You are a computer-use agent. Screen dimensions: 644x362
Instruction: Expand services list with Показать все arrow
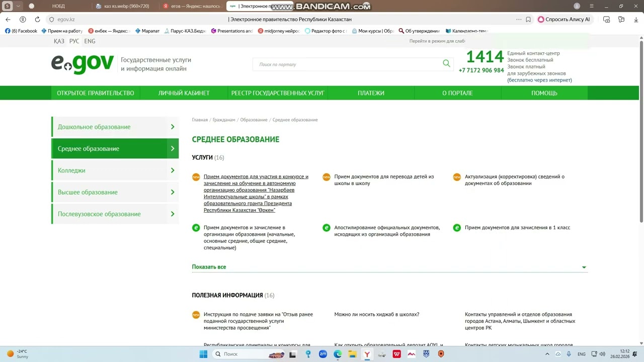click(584, 267)
